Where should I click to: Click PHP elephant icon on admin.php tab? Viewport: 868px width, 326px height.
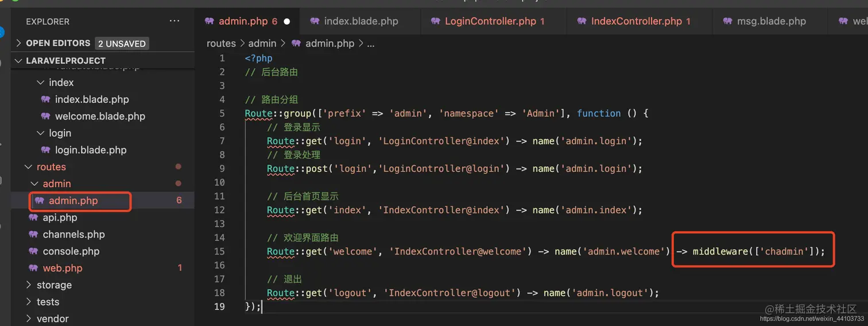point(210,21)
